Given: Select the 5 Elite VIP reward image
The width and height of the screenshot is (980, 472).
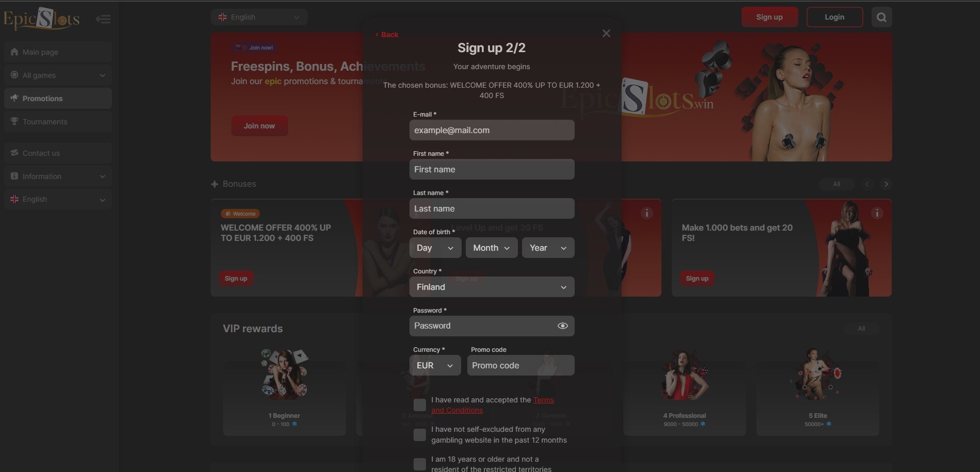Looking at the screenshot, I should pos(817,375).
